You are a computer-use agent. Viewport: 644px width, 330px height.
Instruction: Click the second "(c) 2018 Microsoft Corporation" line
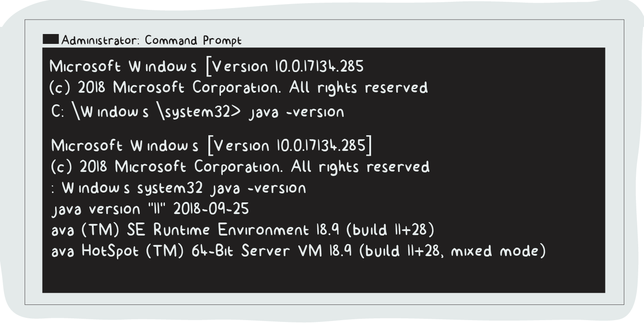(x=240, y=167)
